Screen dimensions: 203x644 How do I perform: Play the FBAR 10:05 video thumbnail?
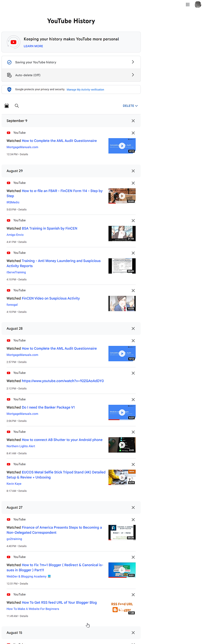coord(122,196)
